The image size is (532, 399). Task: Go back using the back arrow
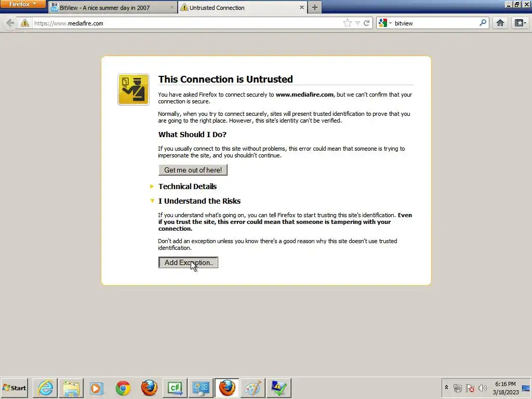click(10, 23)
